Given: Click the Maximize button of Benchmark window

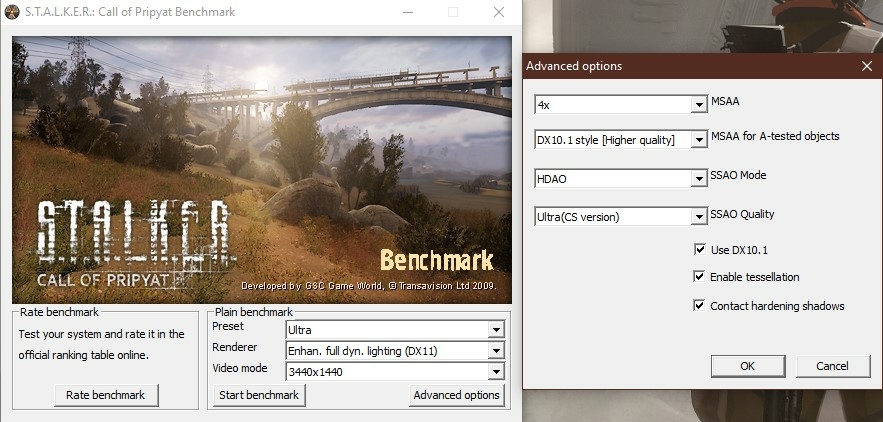Looking at the screenshot, I should click(453, 12).
